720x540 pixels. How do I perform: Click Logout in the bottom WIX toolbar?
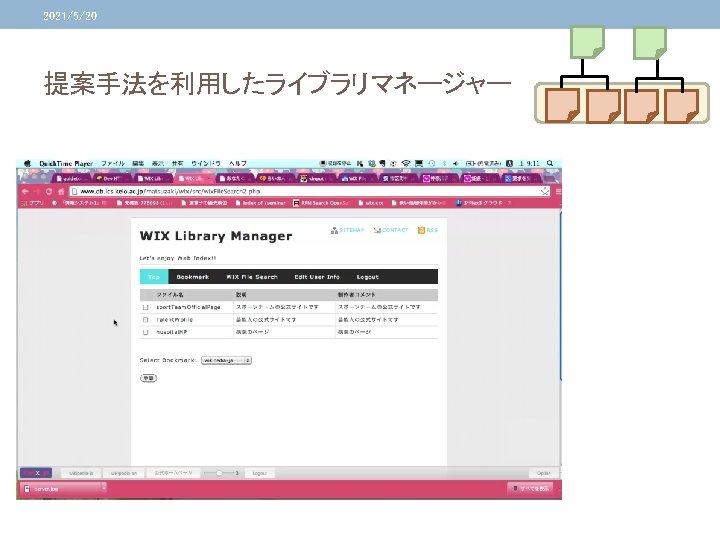point(259,473)
